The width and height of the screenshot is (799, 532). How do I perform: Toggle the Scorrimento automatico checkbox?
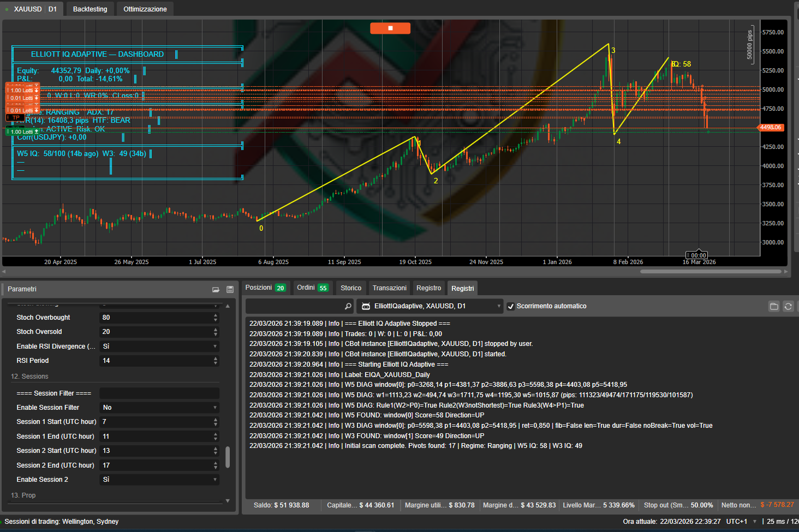pyautogui.click(x=511, y=306)
